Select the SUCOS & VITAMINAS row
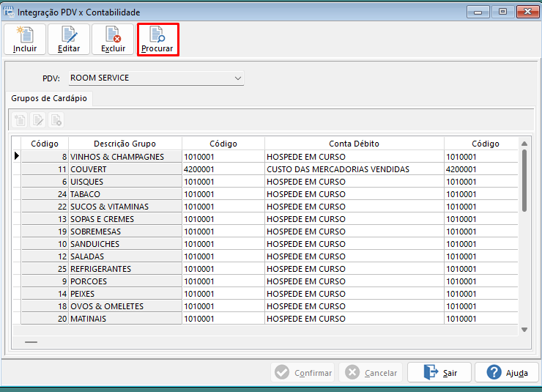The height and width of the screenshot is (392, 542). click(x=265, y=207)
